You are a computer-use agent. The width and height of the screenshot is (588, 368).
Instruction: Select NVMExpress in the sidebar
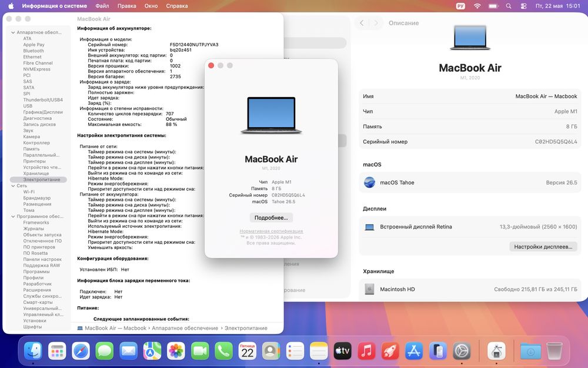click(36, 69)
